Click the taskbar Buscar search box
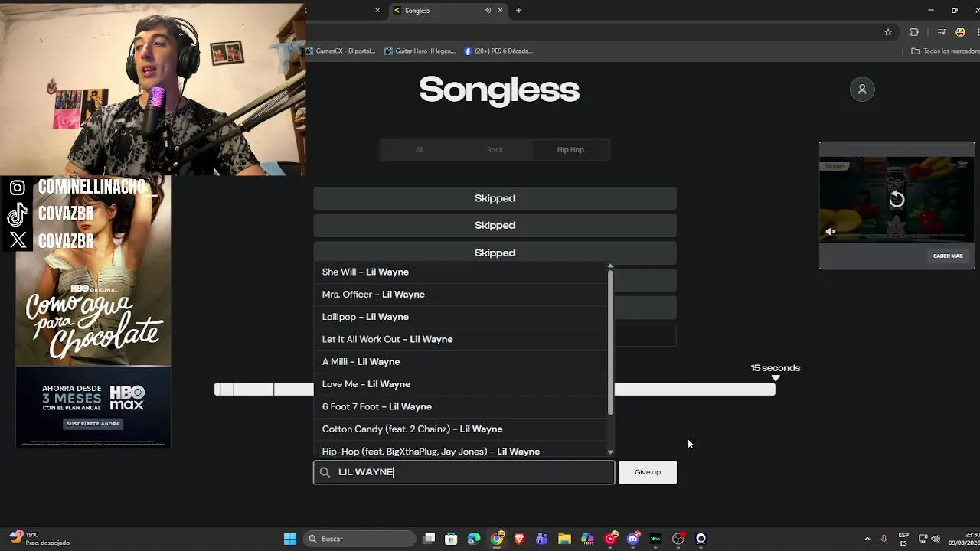 [x=359, y=539]
